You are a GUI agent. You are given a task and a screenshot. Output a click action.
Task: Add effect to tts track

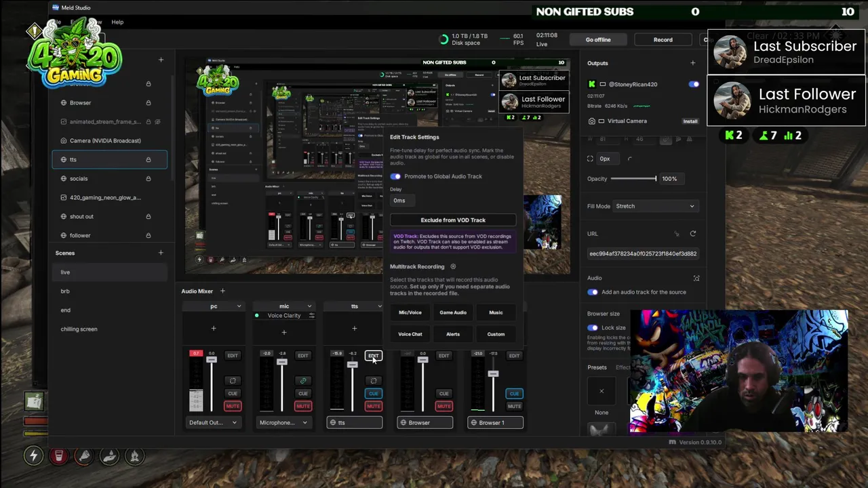pyautogui.click(x=354, y=329)
